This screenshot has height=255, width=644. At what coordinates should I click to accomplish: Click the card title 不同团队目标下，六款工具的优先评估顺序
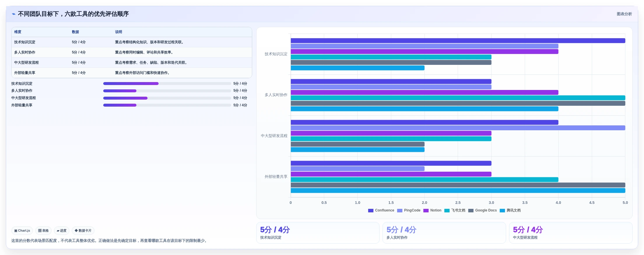(x=73, y=14)
